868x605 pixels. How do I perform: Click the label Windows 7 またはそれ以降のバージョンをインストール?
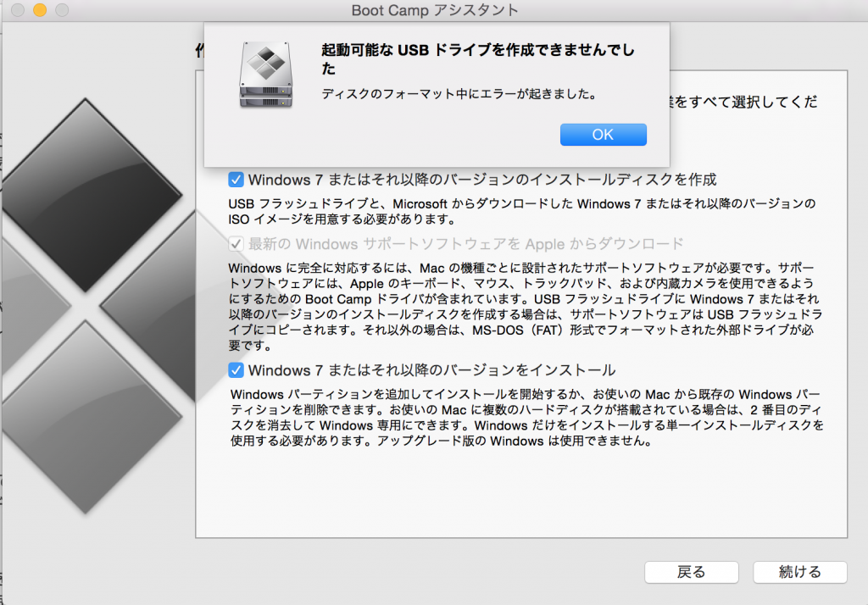coord(431,370)
